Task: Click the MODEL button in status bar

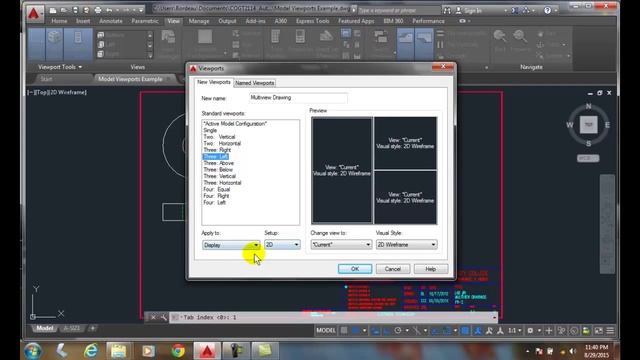Action: click(x=326, y=331)
